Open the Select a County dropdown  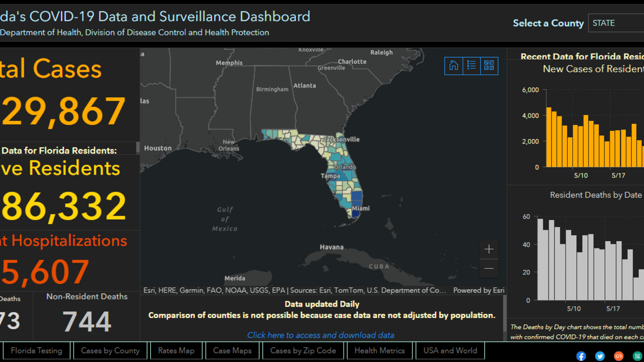coord(616,23)
